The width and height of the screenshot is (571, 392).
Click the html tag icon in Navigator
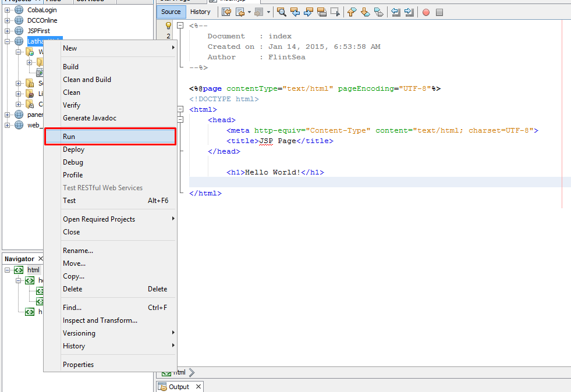click(x=19, y=270)
